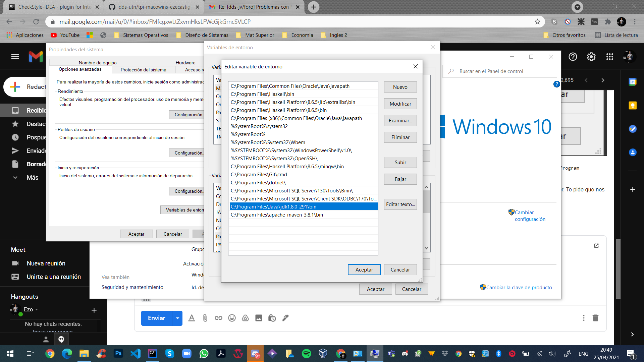This screenshot has width=644, height=362.
Task: Select the Opciones avanzadas tab
Action: pos(80,69)
